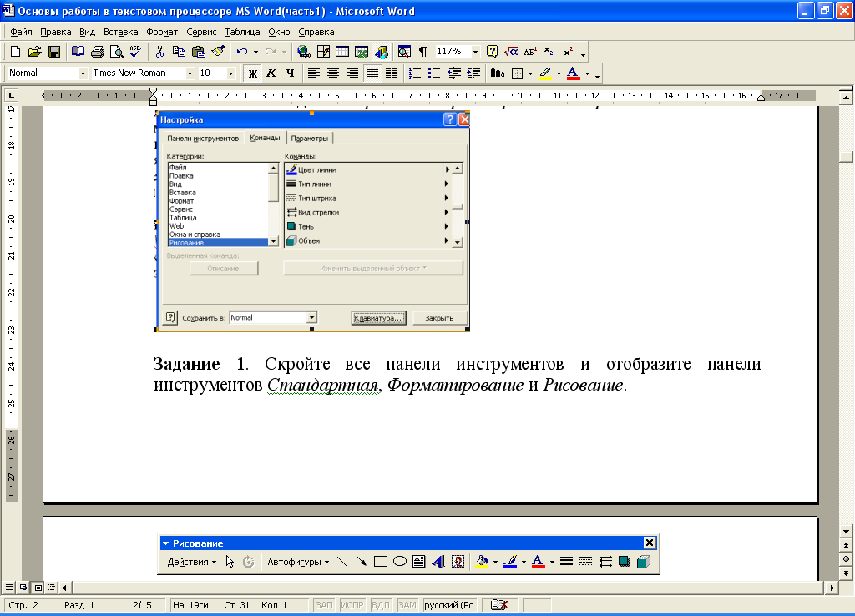Expand the highlight color arrow
The image size is (855, 616).
pyautogui.click(x=559, y=73)
